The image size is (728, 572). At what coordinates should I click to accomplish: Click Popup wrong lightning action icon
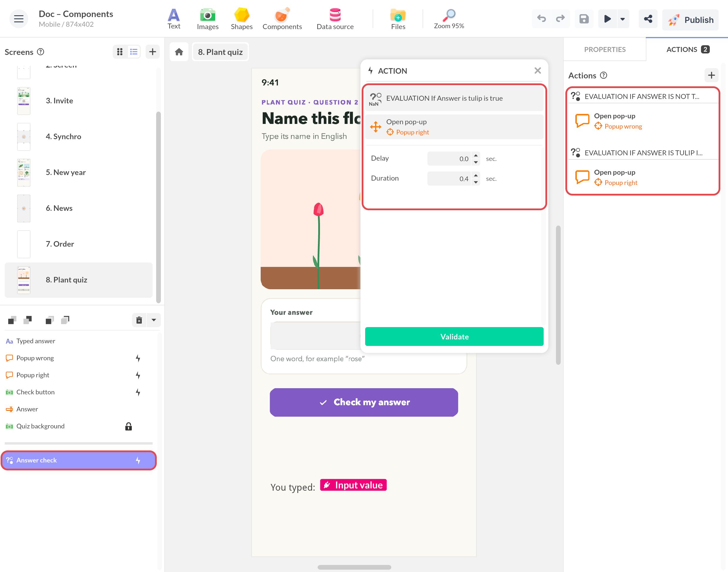138,358
